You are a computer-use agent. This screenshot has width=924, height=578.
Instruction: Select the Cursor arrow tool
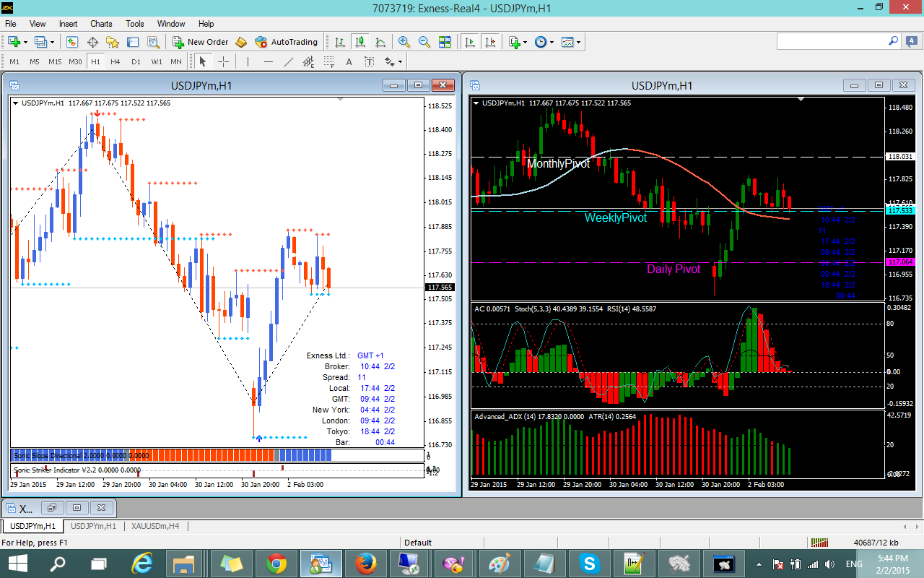click(203, 61)
